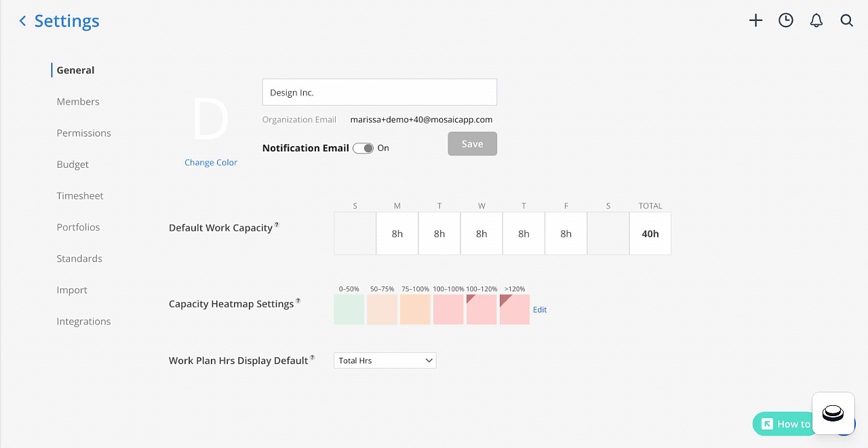Click the Save button
The height and width of the screenshot is (448, 868).
click(472, 144)
